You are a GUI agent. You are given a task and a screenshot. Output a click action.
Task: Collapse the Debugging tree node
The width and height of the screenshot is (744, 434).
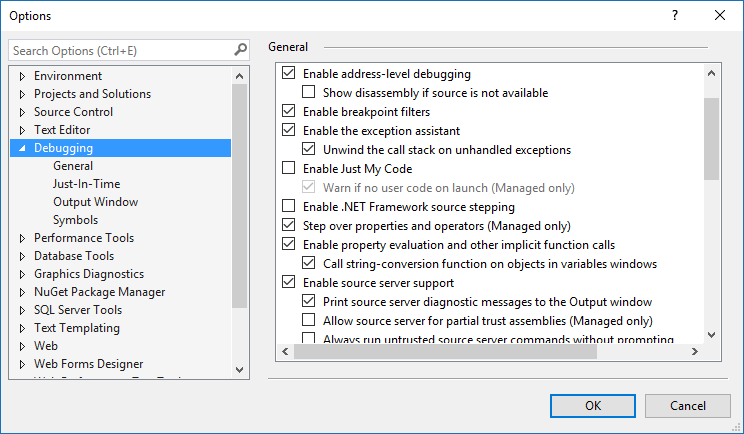click(x=22, y=148)
